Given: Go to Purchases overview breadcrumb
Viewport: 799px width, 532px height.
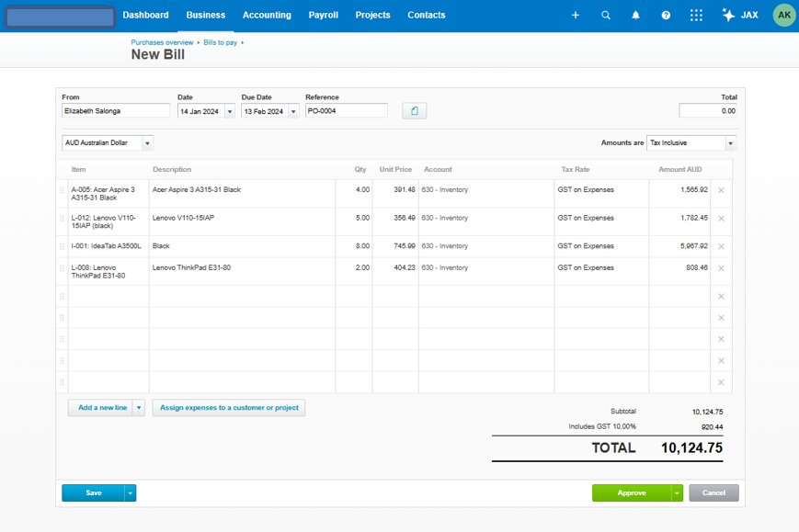Looking at the screenshot, I should pos(162,42).
